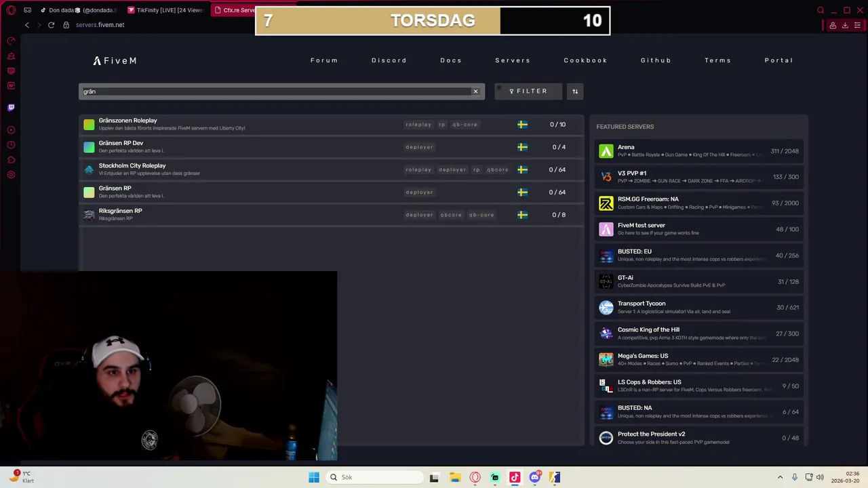This screenshot has height=488, width=868.
Task: Open featured Cosmic King of the Hill
Action: coord(699,333)
